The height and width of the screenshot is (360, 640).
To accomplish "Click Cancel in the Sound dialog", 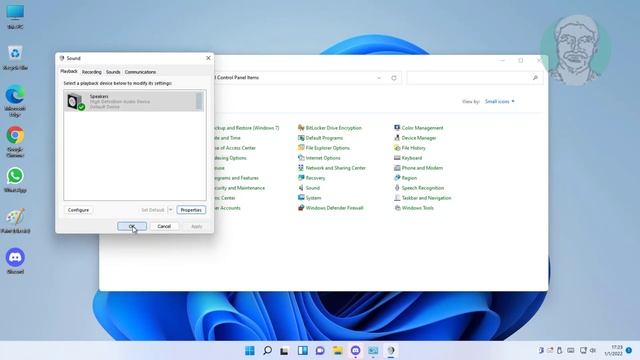I will click(164, 226).
